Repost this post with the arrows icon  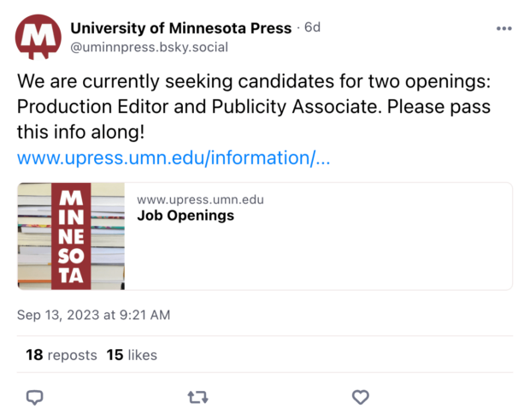(197, 397)
